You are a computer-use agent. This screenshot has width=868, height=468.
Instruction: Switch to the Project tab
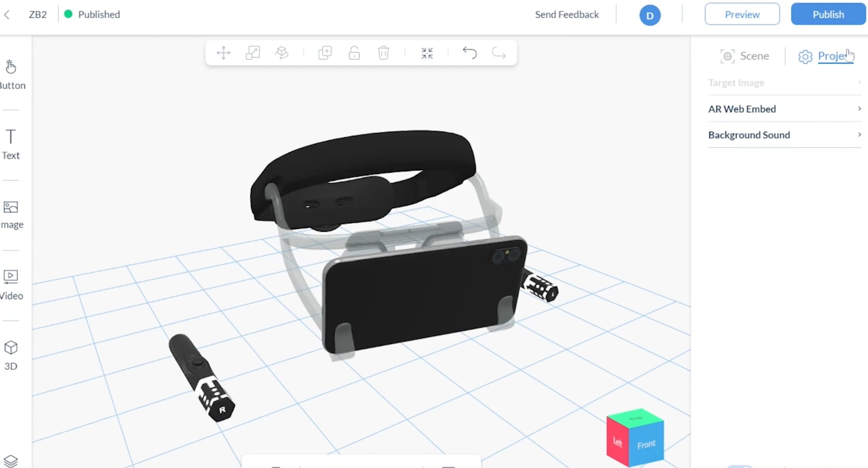pyautogui.click(x=826, y=56)
